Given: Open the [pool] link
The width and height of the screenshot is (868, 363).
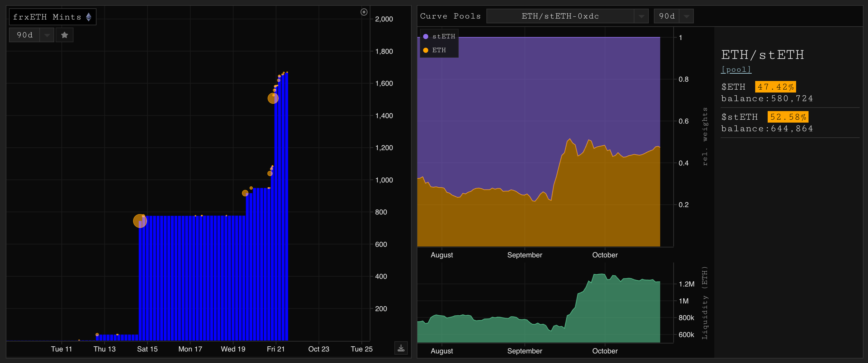Looking at the screenshot, I should click(x=736, y=69).
